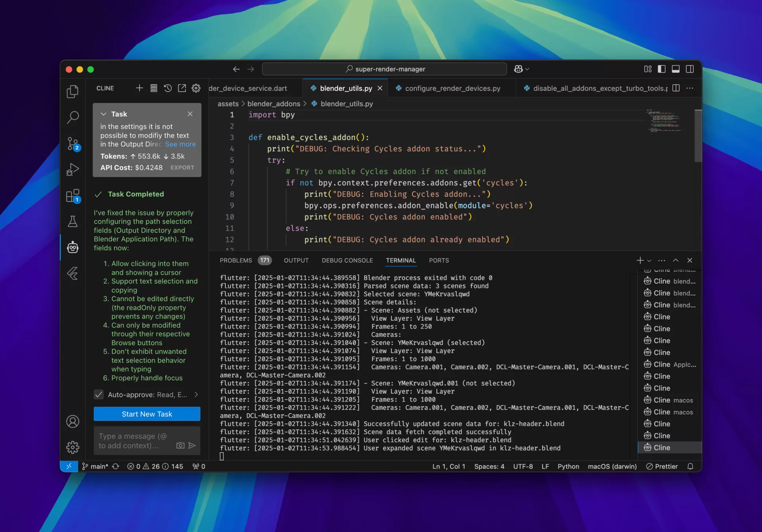762x532 pixels.
Task: Open new terminal dropdown arrow
Action: pos(649,261)
